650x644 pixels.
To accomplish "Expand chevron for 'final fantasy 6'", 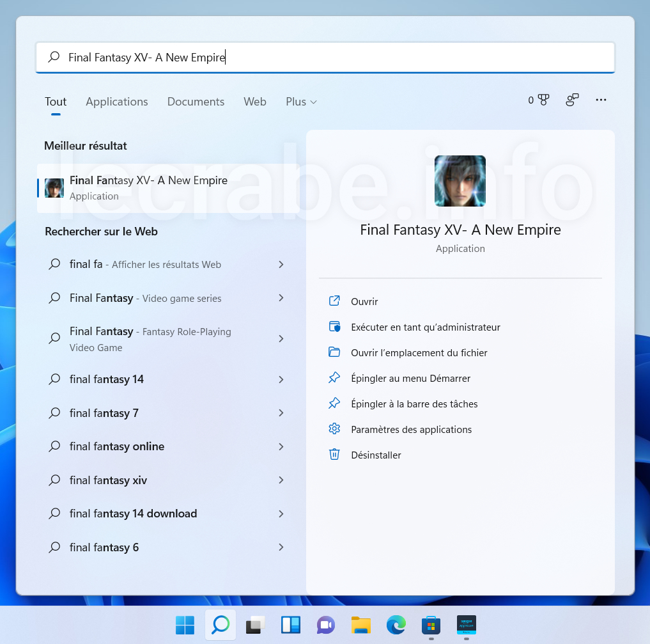I will [x=281, y=547].
